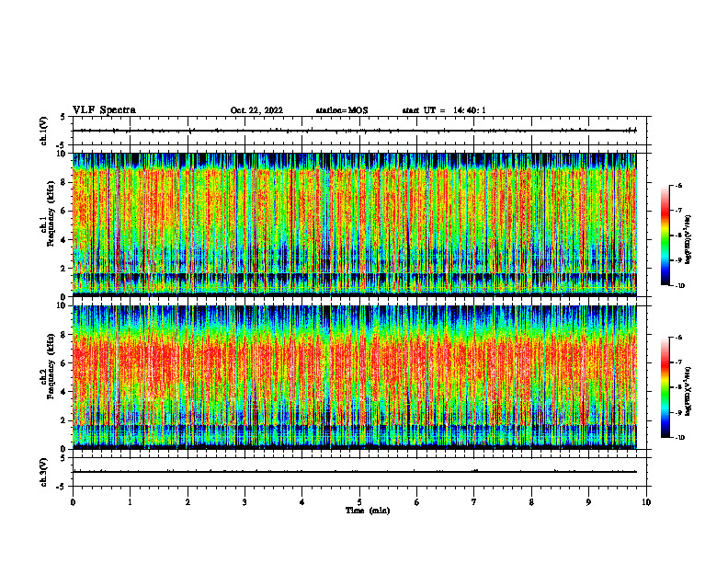Screen dimensions: 728x563
Task: Select the date "Oct. 22, 2022" in header
Action: (256, 110)
